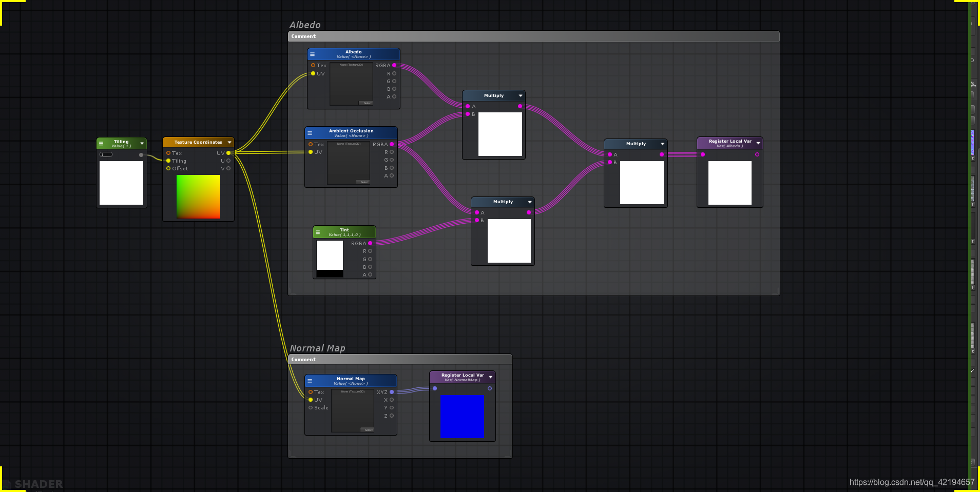Toggle the rightmost Multiply node dropdown arrow
The image size is (980, 492).
663,144
